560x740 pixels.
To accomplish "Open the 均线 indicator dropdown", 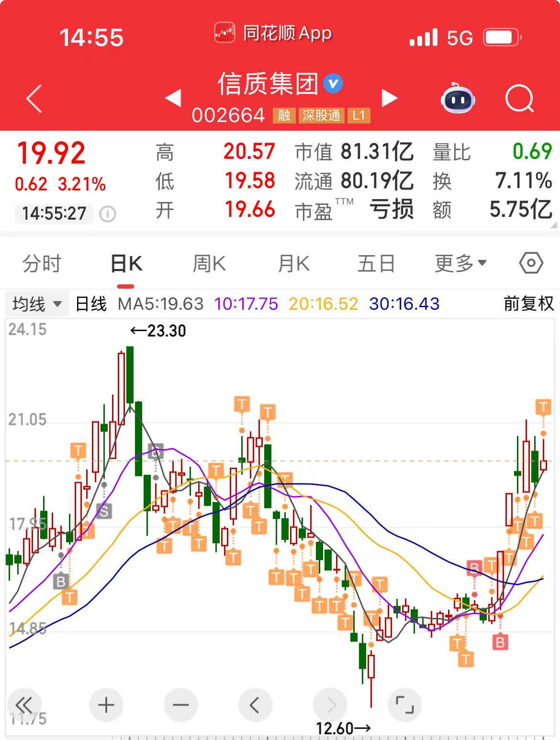I will (37, 304).
